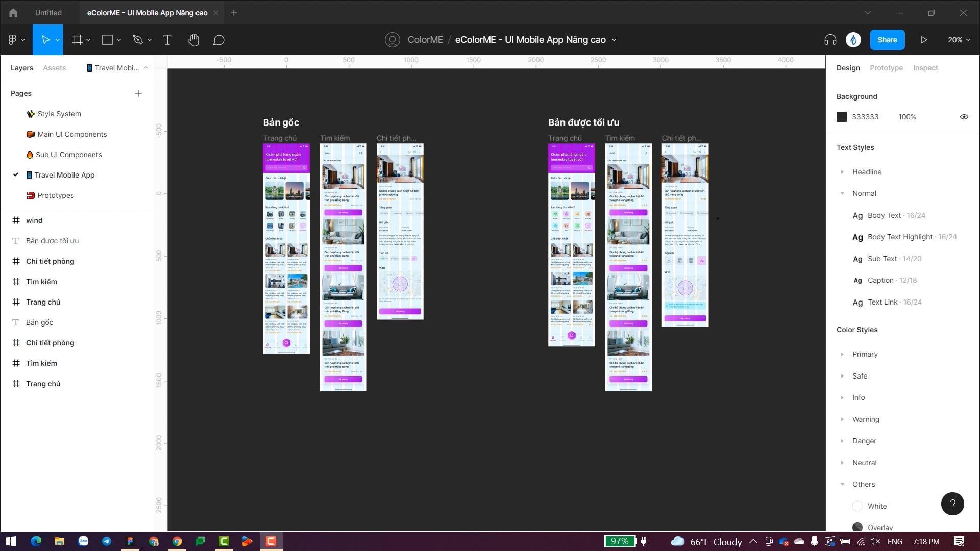Screen dimensions: 980x551
Task: Select the Rectangle shape tool
Action: [x=107, y=40]
